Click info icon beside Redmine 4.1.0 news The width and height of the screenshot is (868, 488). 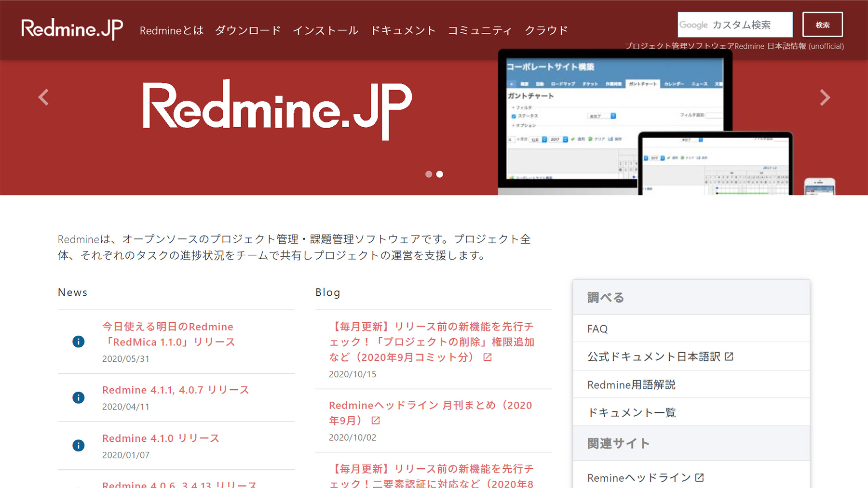pos(78,446)
